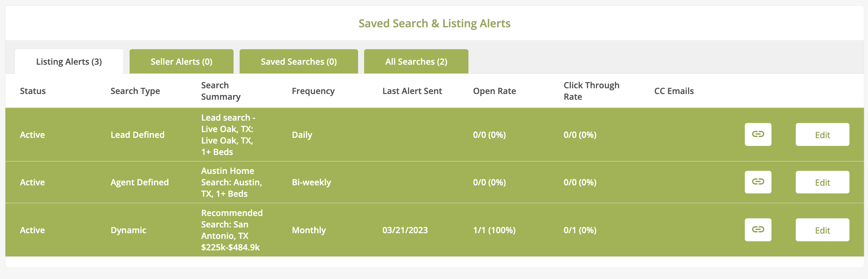The width and height of the screenshot is (868, 279).
Task: Click the chain icon beside the Austin Home Search Edit button
Action: pyautogui.click(x=758, y=182)
